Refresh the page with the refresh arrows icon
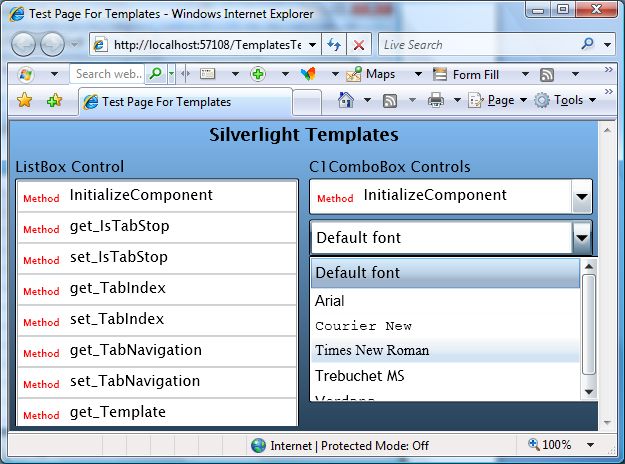Screen dimensions: 625x464 [x=334, y=44]
